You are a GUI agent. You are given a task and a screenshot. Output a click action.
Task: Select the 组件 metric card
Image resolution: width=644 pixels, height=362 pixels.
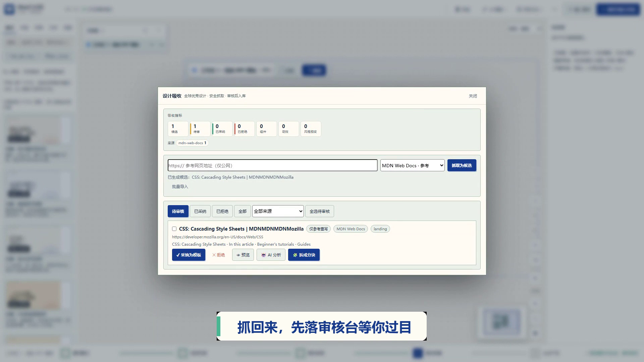click(x=266, y=129)
